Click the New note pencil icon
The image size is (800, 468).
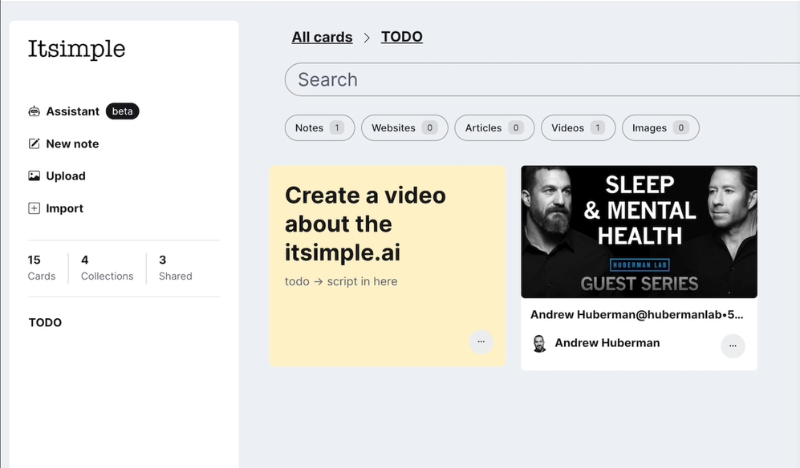click(34, 144)
